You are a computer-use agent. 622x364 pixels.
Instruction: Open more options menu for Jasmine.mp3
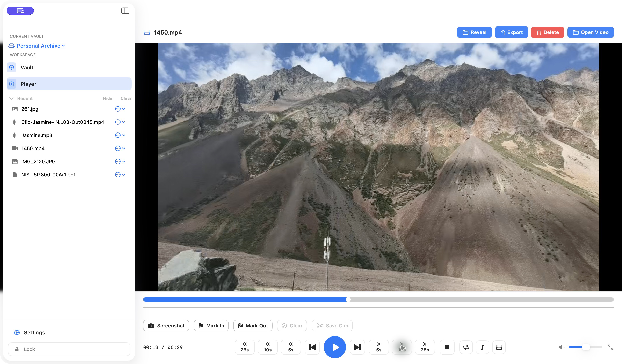click(x=120, y=135)
